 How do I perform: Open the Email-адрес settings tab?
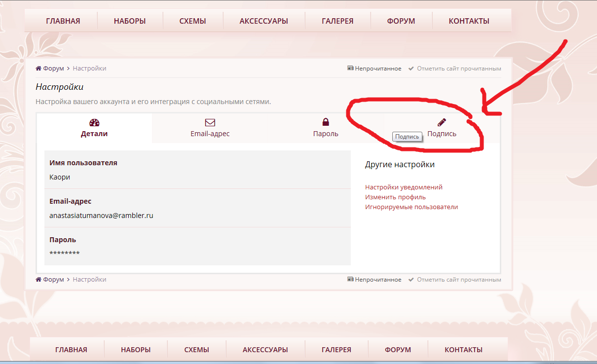pyautogui.click(x=210, y=134)
